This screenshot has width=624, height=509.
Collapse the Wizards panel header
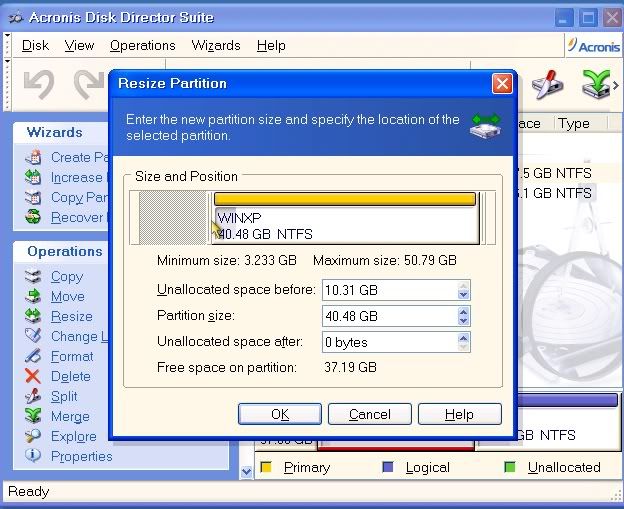[60, 132]
